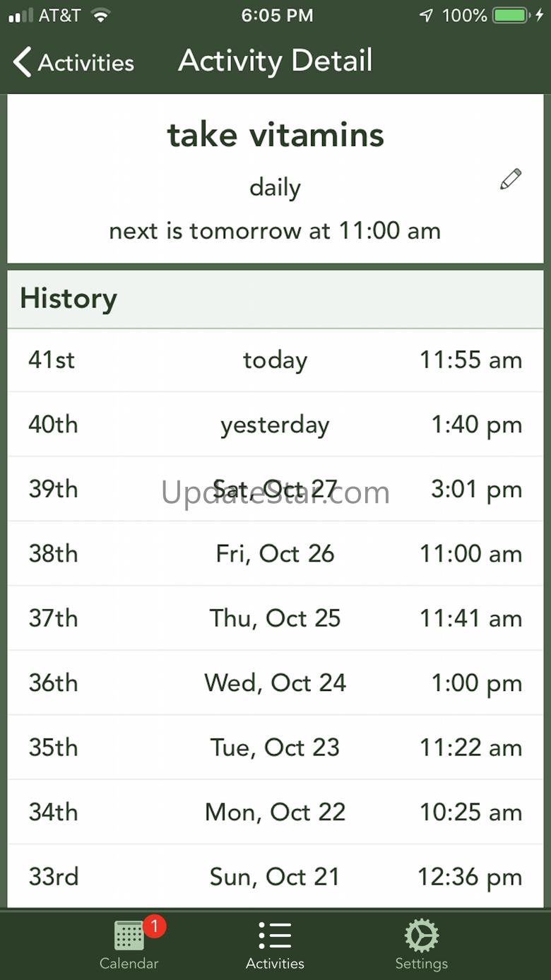Choose the Thu, Oct 25 entry
Viewport: 551px width, 980px height.
click(275, 618)
